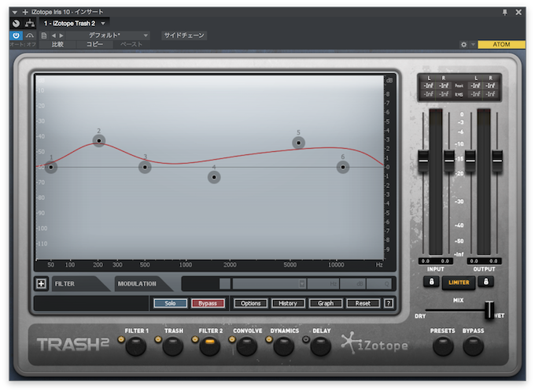Click the left INPUT gain fader

click(x=423, y=161)
